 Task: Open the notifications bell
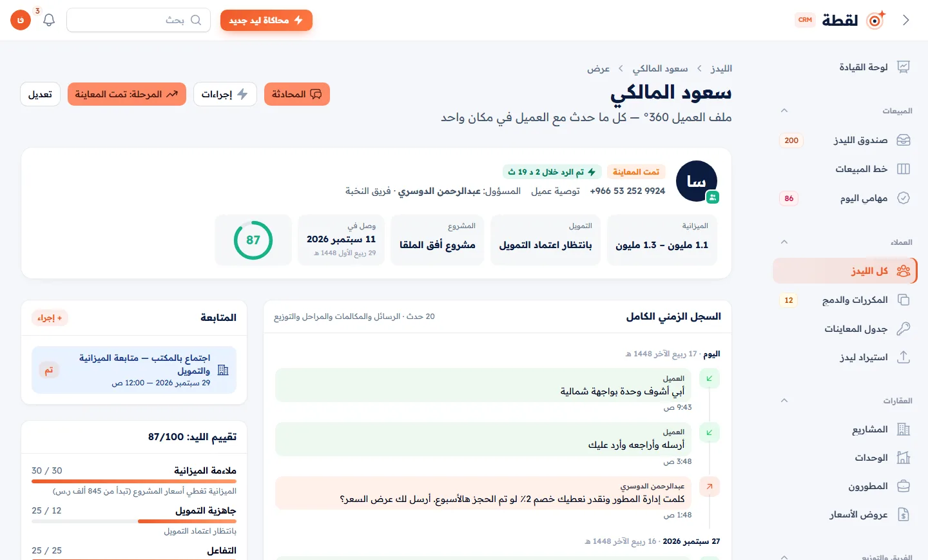(49, 20)
